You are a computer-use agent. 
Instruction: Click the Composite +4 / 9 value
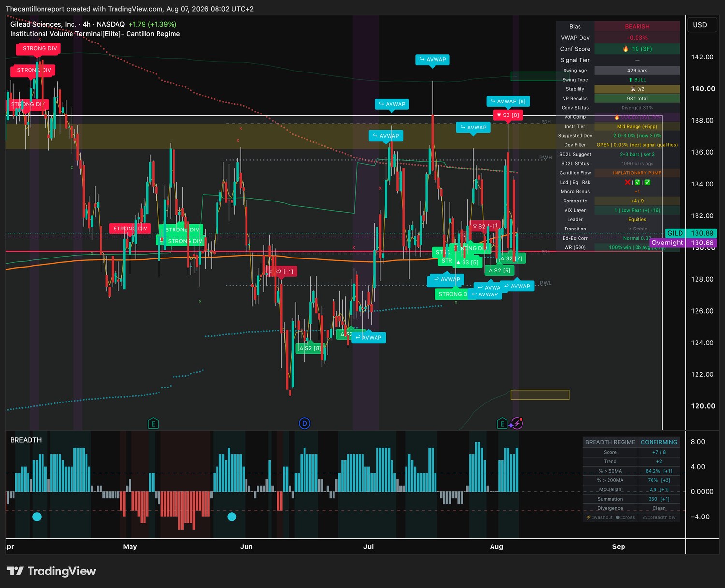click(637, 201)
